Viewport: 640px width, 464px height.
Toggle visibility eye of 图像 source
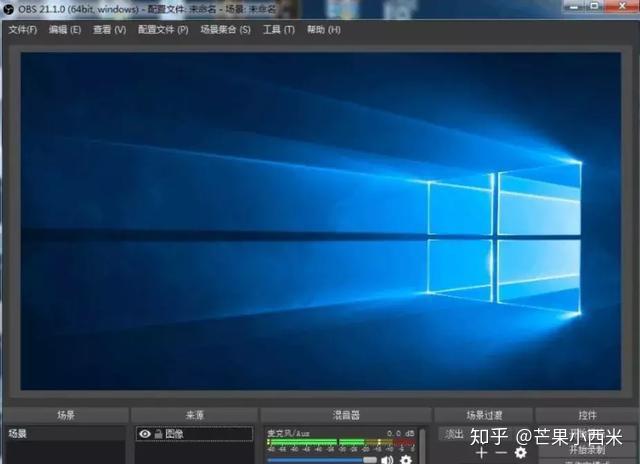click(x=145, y=434)
